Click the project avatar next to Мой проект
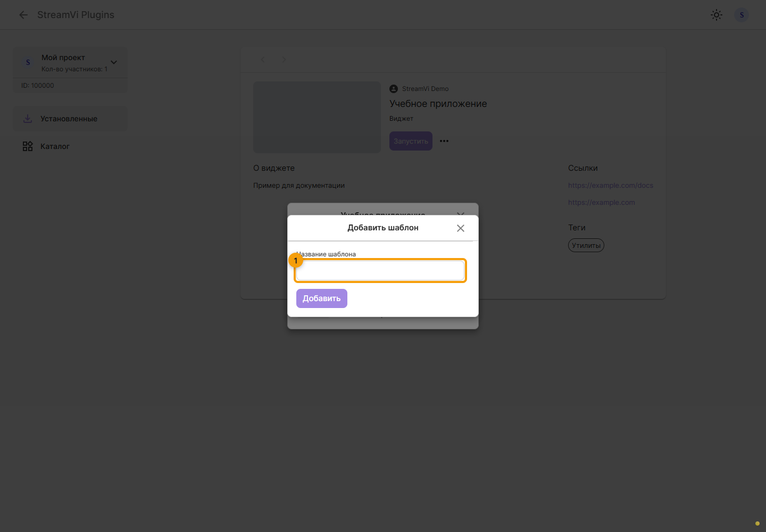This screenshot has width=766, height=532. click(x=28, y=62)
